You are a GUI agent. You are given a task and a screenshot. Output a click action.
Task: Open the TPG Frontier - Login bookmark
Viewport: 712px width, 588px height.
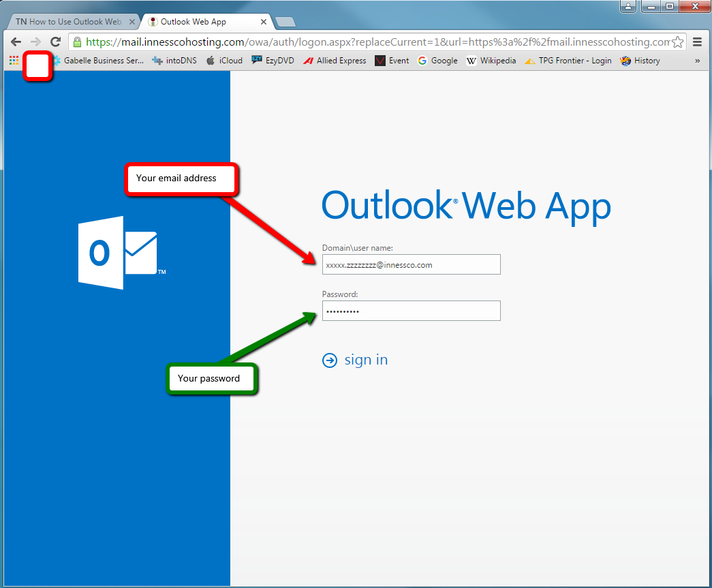568,61
